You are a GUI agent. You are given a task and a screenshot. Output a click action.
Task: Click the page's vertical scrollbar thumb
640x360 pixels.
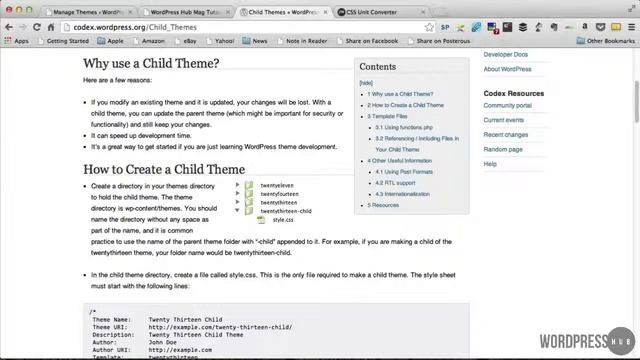(636, 101)
